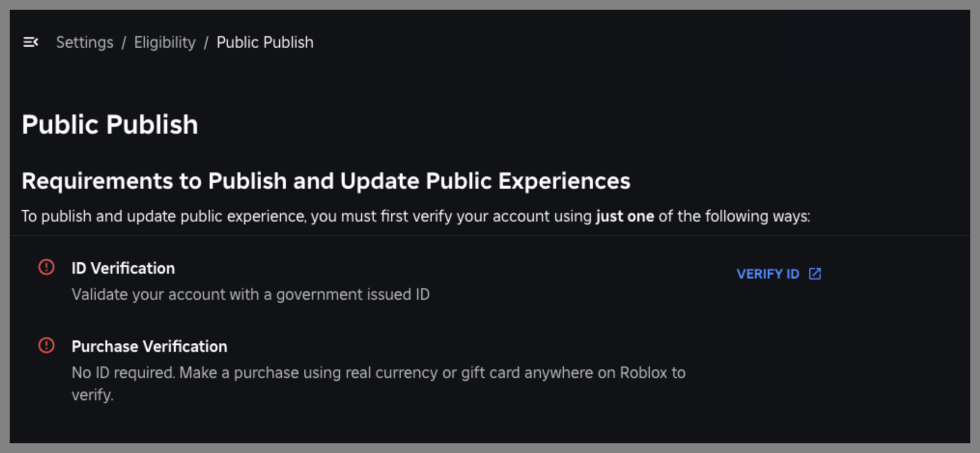Click the VERIFY ID link
The image size is (980, 453).
768,274
